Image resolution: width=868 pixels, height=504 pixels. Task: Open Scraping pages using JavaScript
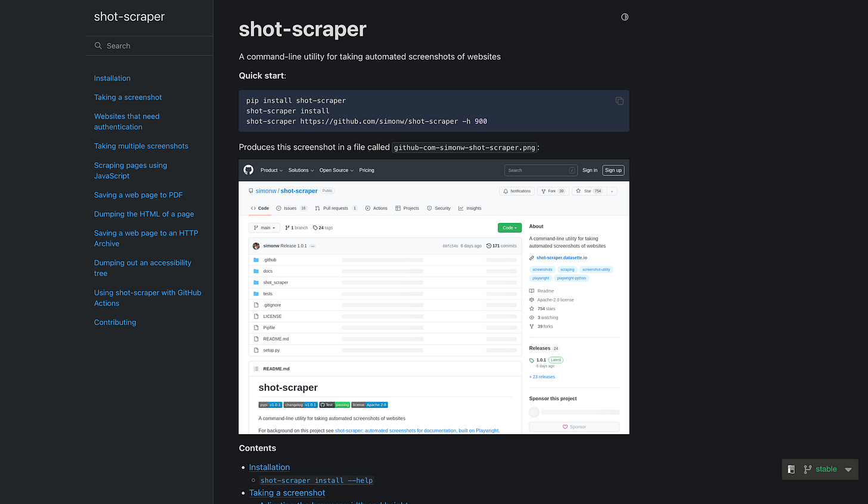(x=131, y=171)
